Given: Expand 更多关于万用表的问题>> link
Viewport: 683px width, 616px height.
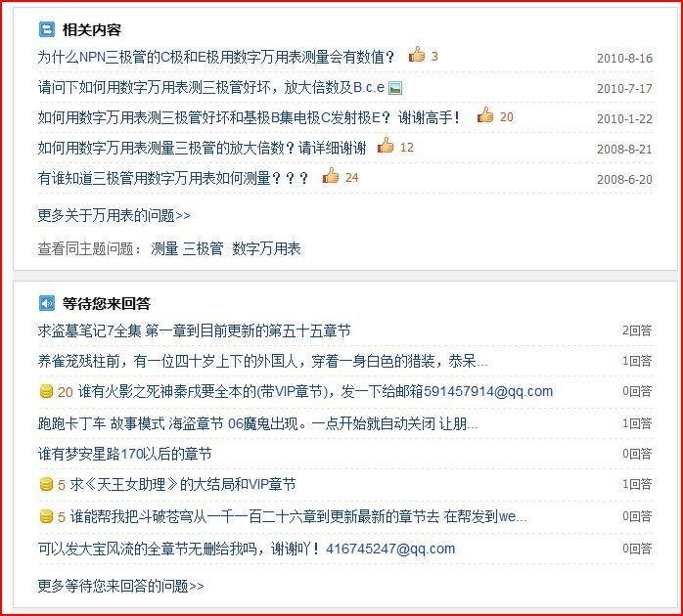Looking at the screenshot, I should point(114,215).
